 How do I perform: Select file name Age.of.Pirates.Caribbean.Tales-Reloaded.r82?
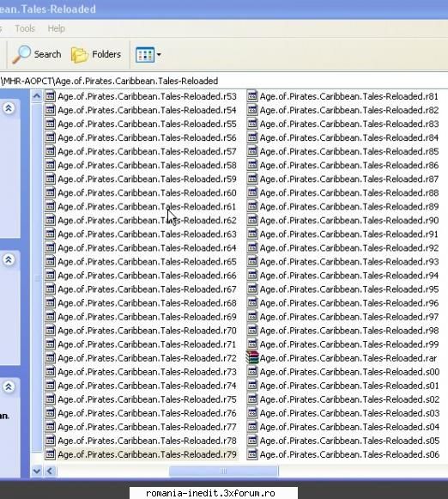pyautogui.click(x=349, y=110)
